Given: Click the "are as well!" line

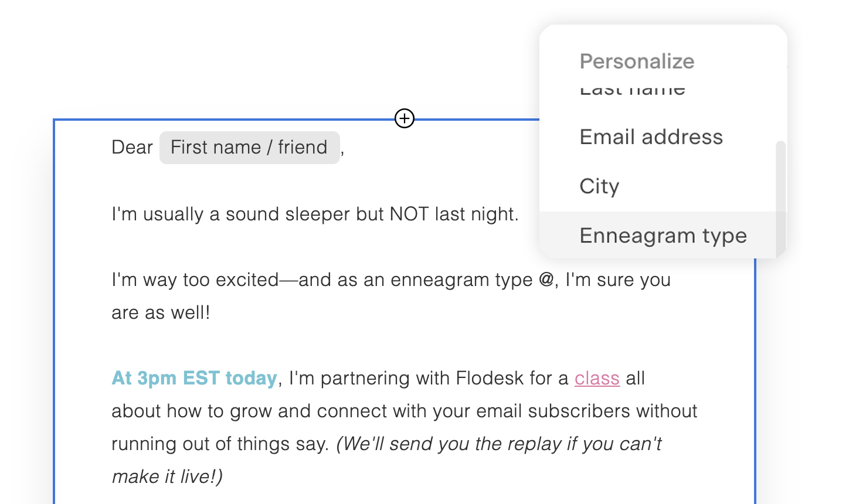Looking at the screenshot, I should (161, 313).
